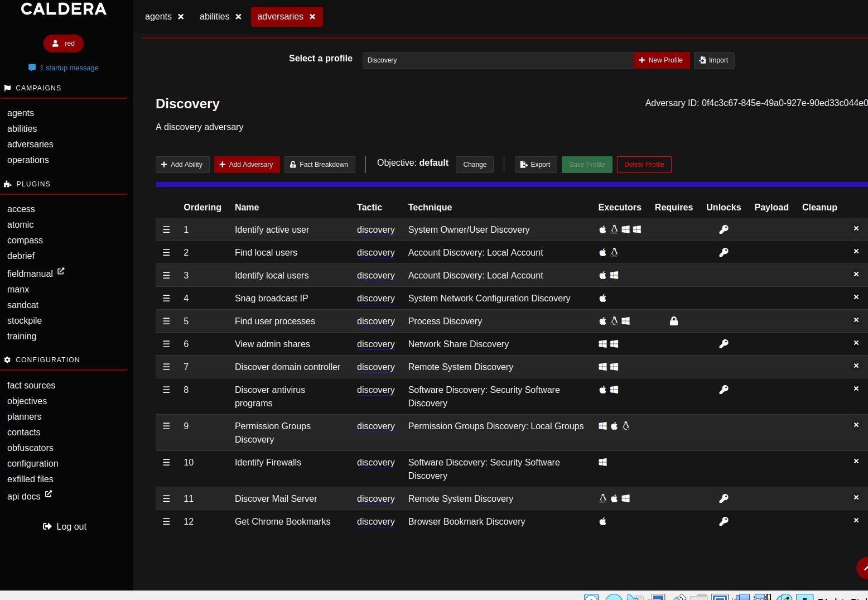Open the compass plugin
The width and height of the screenshot is (868, 600).
point(25,240)
